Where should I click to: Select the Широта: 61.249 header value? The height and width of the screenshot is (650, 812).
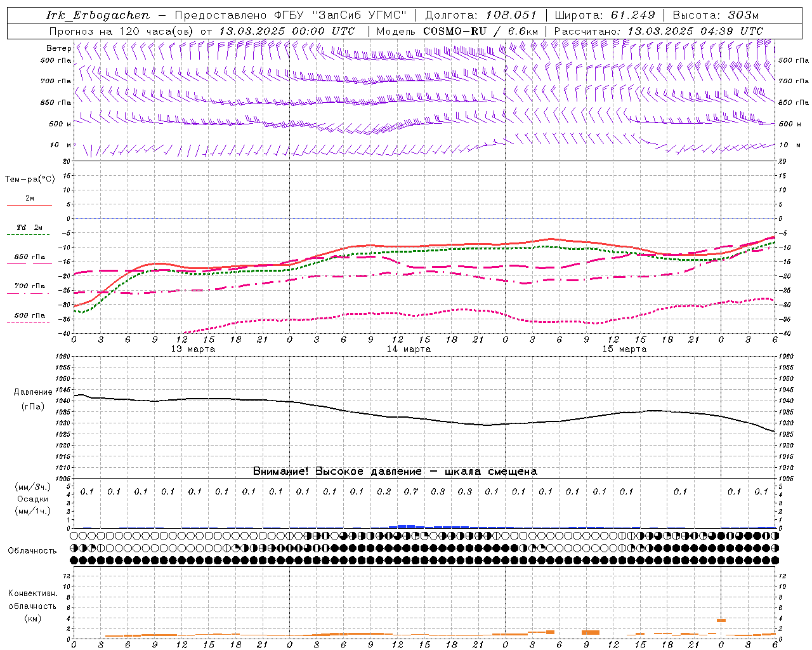click(x=605, y=15)
